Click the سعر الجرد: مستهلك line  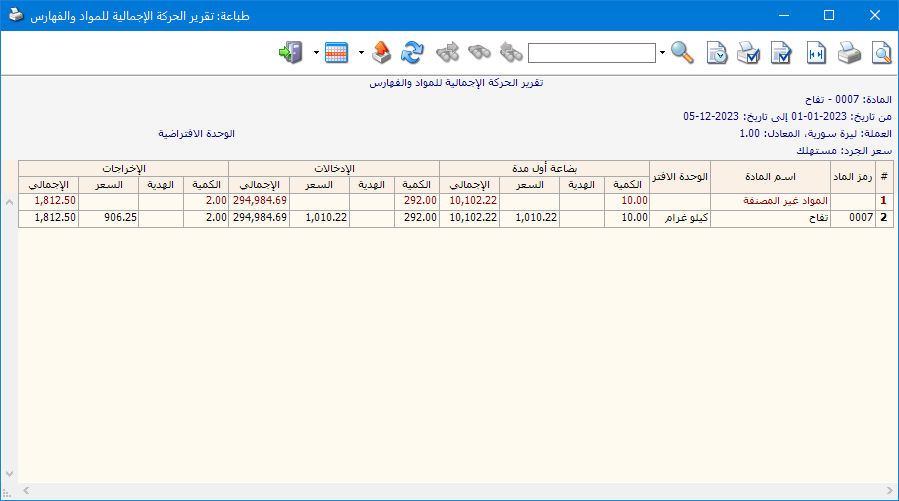pos(844,151)
